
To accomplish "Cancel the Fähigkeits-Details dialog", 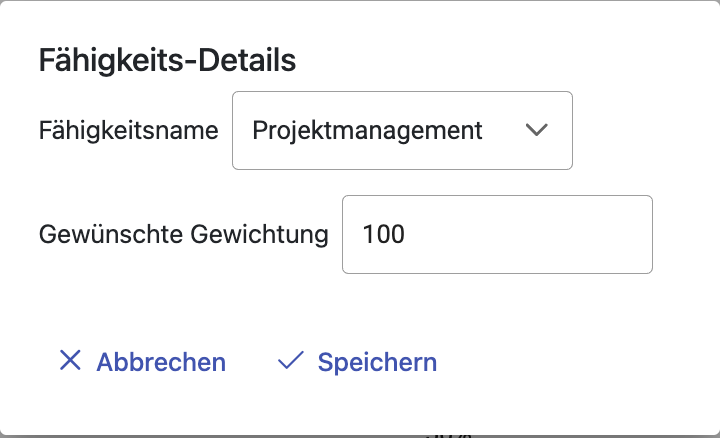I will tap(142, 362).
